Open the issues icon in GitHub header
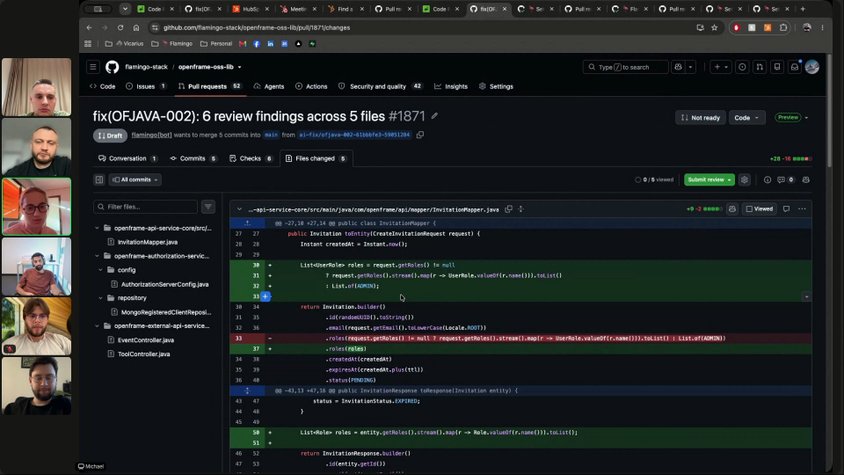 tap(742, 67)
